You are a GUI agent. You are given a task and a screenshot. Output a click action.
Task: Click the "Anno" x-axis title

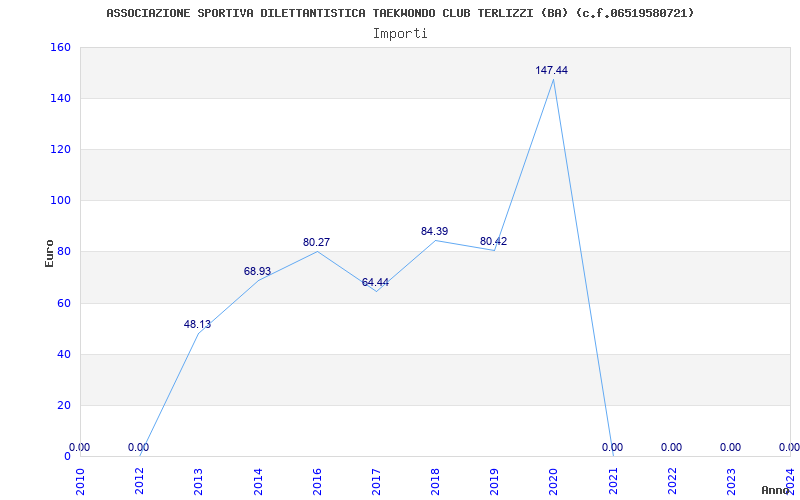tap(776, 490)
